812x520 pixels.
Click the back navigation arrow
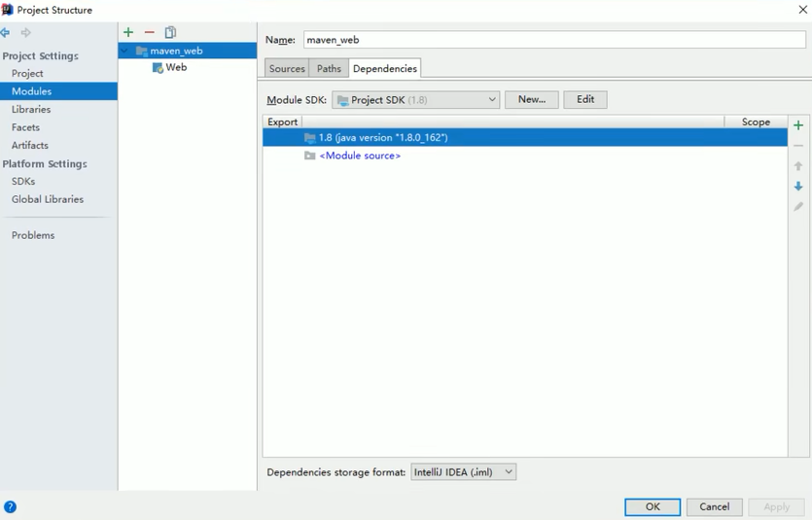point(5,33)
